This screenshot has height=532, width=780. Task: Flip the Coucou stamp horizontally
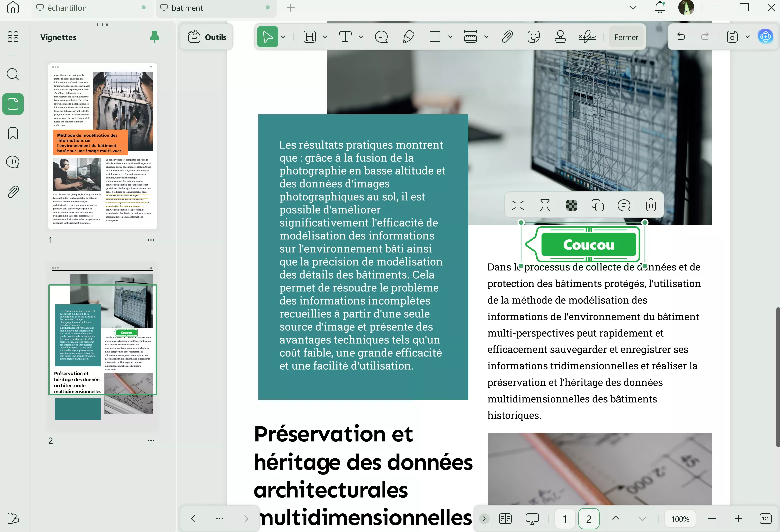click(x=518, y=205)
